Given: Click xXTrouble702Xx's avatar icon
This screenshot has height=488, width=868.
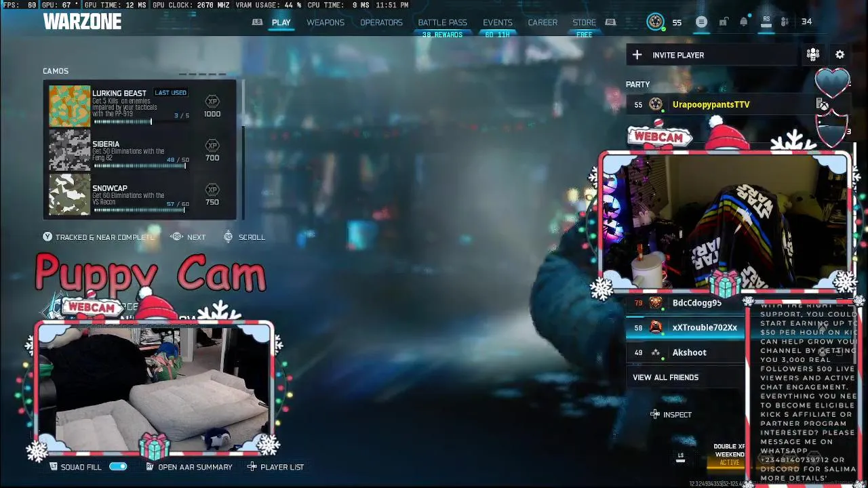Looking at the screenshot, I should point(656,327).
